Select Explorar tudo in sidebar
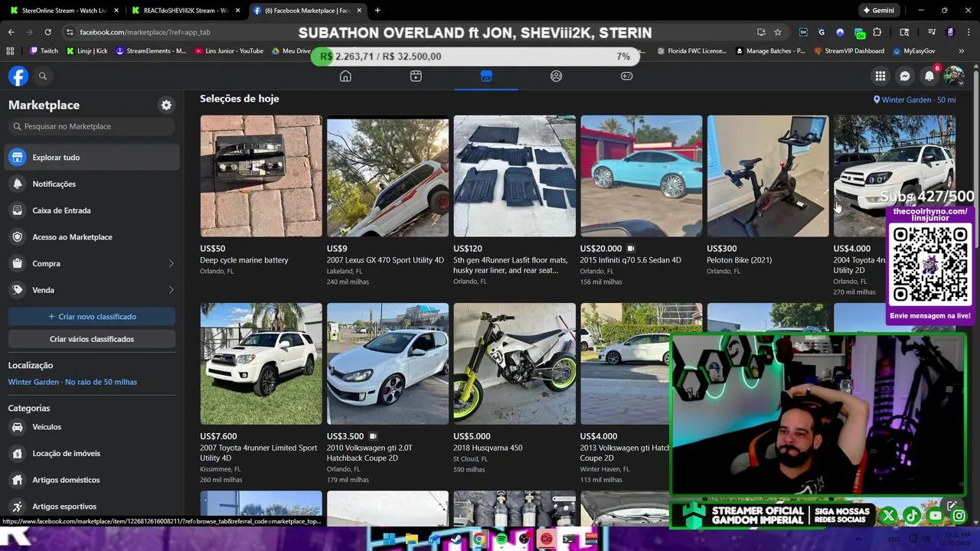Screen dimensions: 980x551 tap(92, 157)
